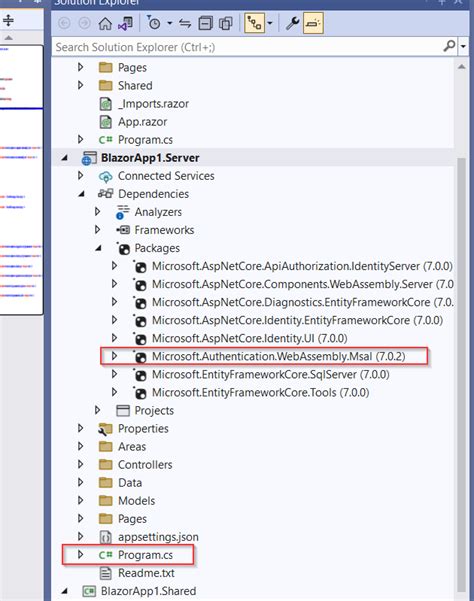The image size is (474, 601).
Task: Select the _Imports.razor file
Action: tap(154, 103)
